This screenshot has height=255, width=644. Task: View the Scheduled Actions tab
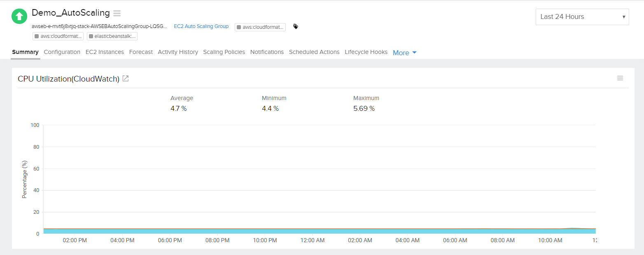coord(314,52)
